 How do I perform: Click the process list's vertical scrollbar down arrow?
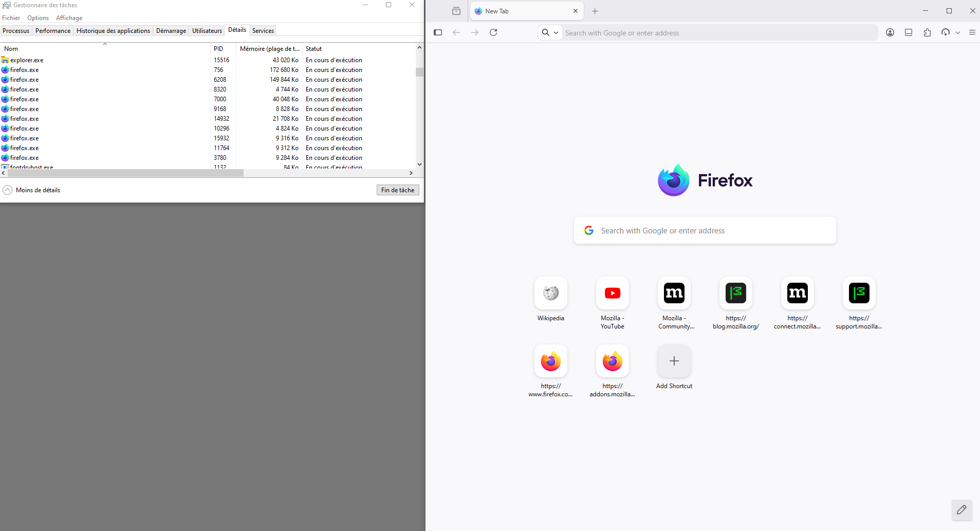tap(419, 164)
